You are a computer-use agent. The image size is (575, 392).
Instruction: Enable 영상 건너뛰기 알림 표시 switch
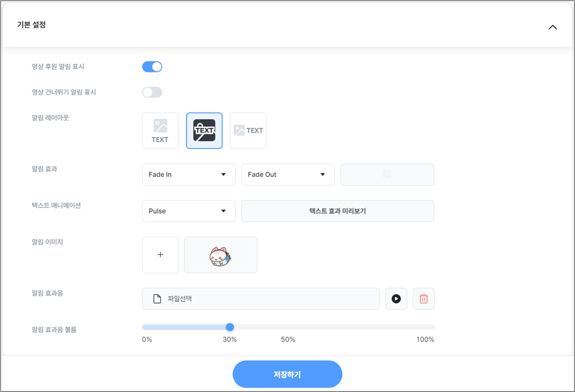[152, 92]
